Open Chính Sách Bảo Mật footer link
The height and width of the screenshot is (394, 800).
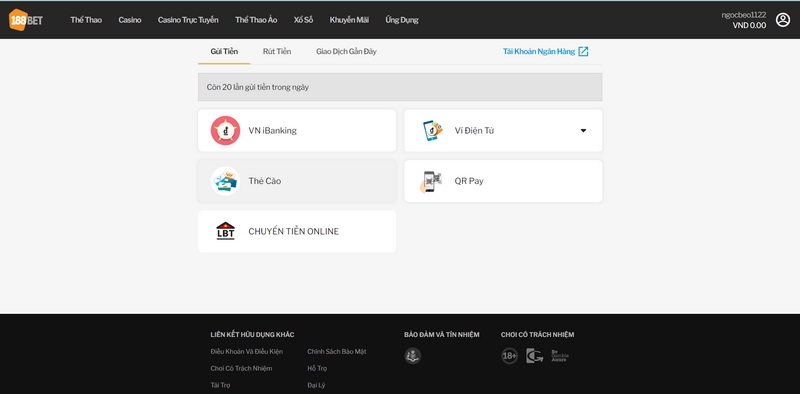pos(337,352)
